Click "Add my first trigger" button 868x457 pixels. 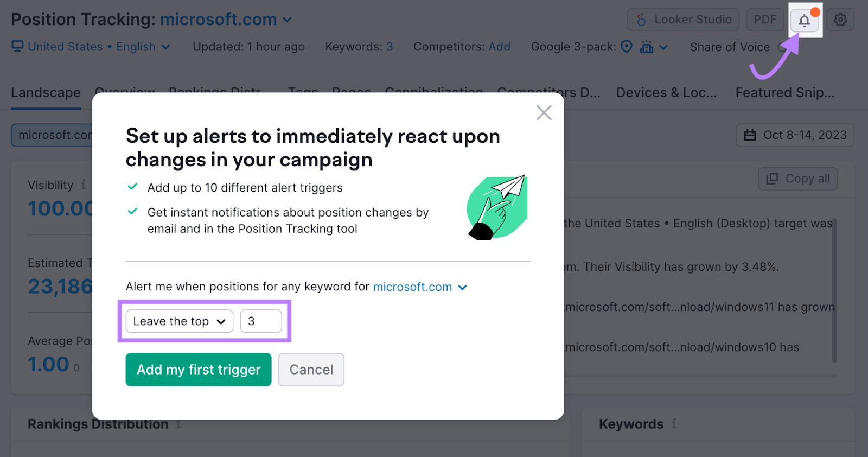coord(198,370)
